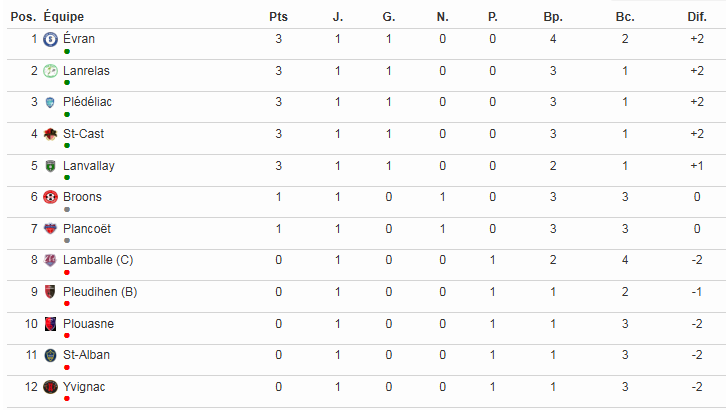Click the Plancoët team crest
726x410 pixels.
coord(50,229)
